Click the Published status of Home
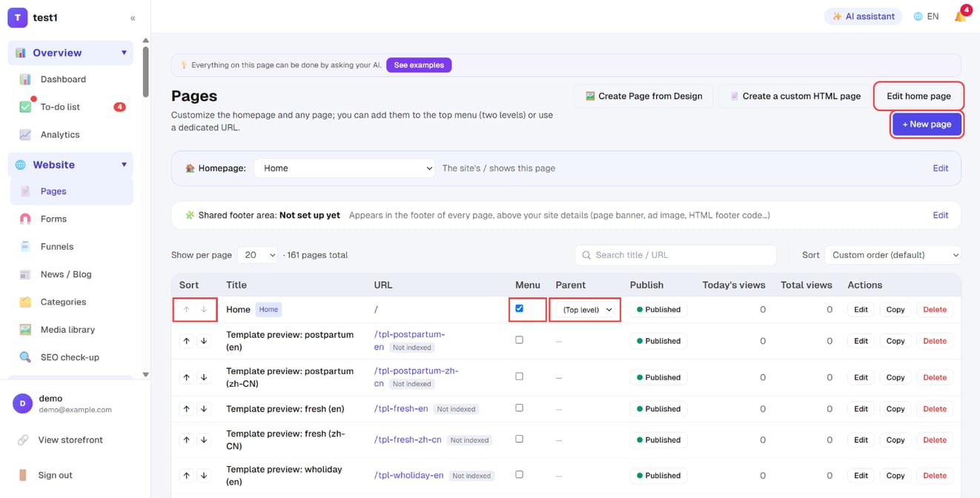The image size is (980, 498). click(x=658, y=310)
